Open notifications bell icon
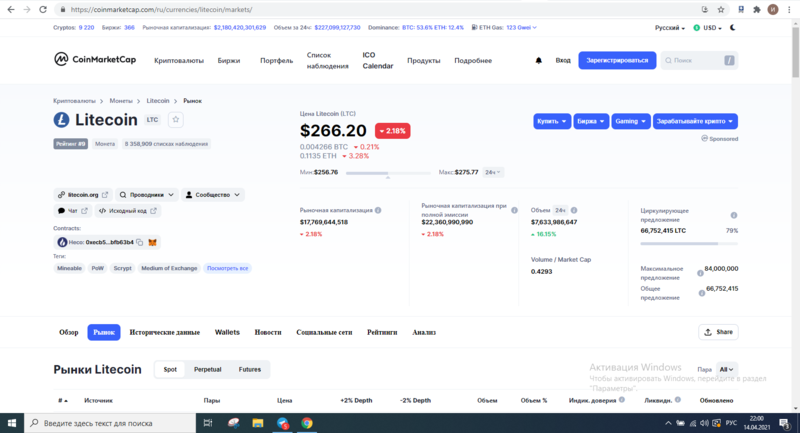The height and width of the screenshot is (433, 800). pos(538,60)
